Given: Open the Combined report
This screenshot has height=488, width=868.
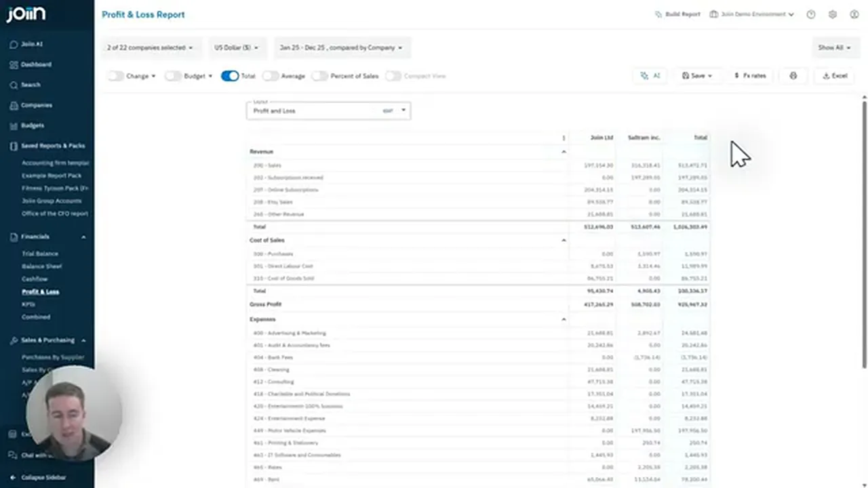Looking at the screenshot, I should tap(36, 317).
